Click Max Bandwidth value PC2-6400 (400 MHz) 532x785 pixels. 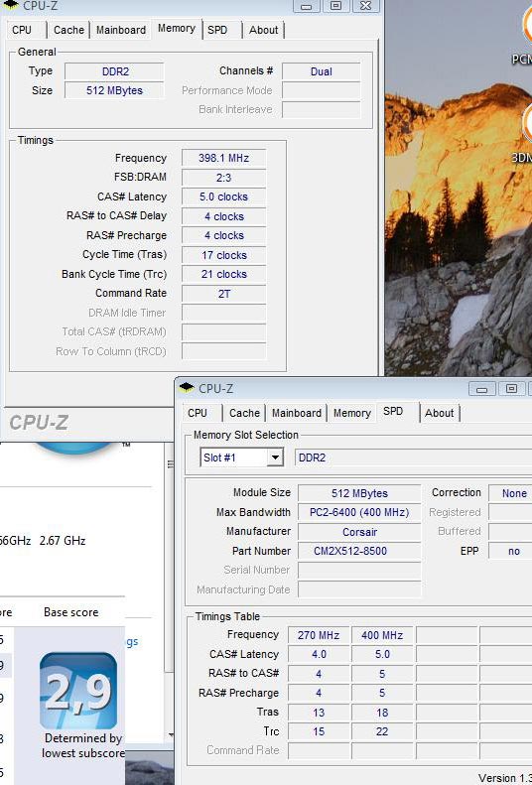[359, 513]
